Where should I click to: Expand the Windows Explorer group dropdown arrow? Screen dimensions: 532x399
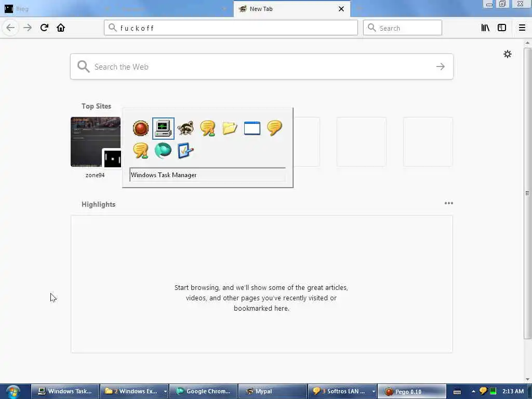coord(165,392)
